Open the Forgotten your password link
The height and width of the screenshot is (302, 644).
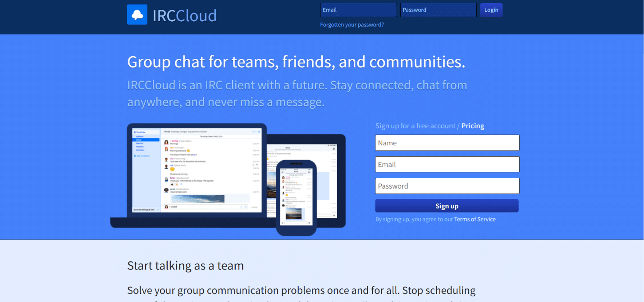click(352, 25)
